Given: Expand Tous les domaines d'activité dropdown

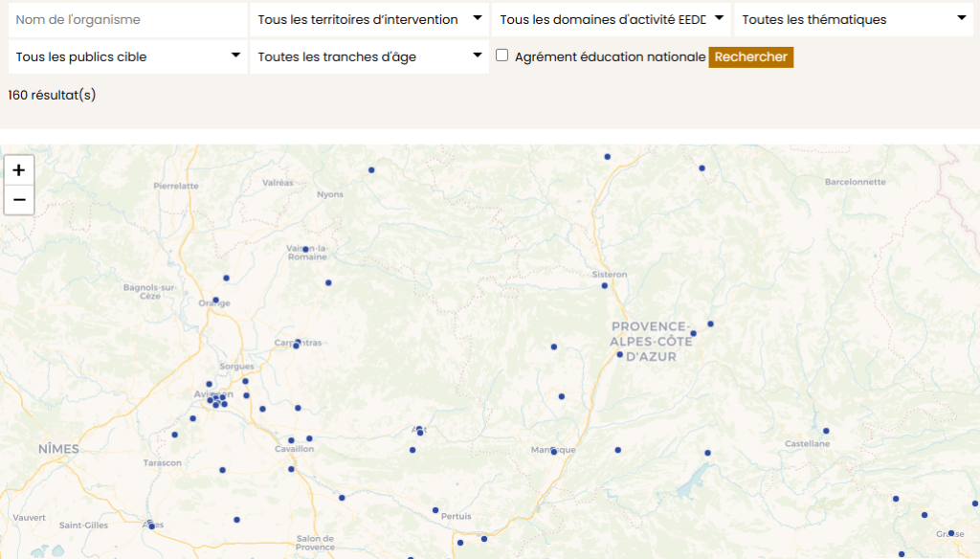Looking at the screenshot, I should click(x=611, y=19).
